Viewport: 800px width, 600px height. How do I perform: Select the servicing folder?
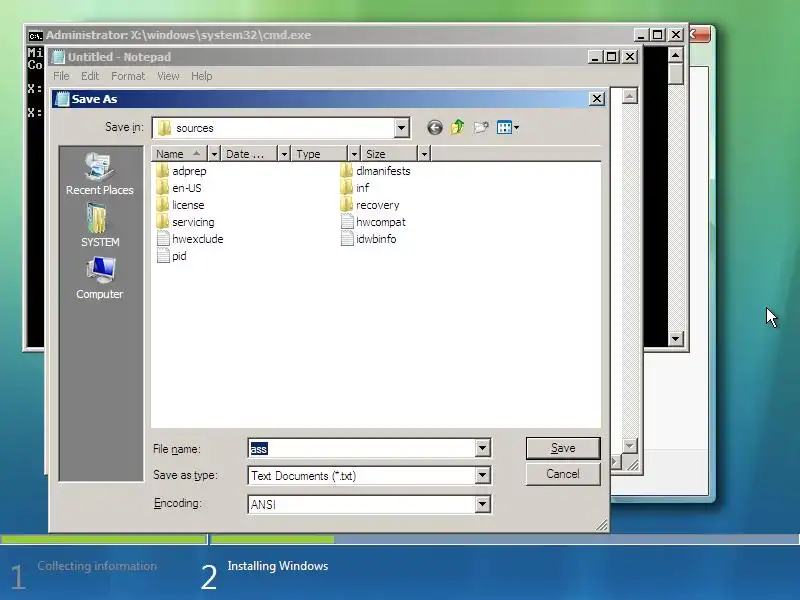pos(186,222)
